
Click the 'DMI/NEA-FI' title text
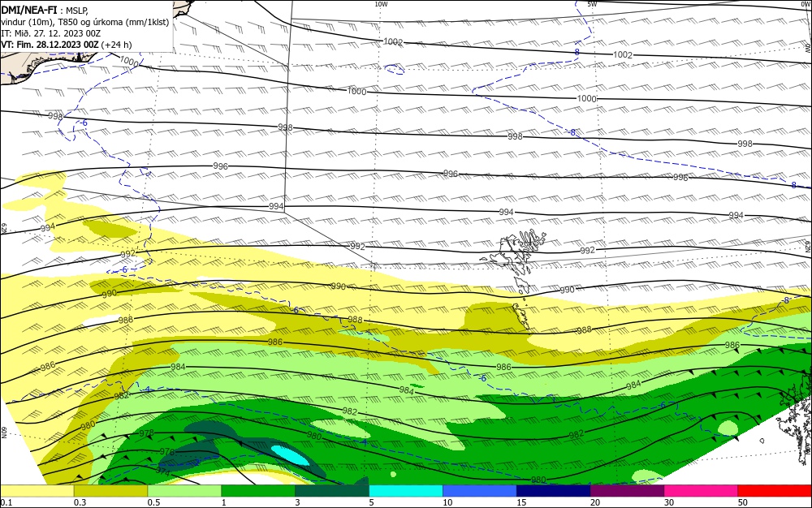pyautogui.click(x=29, y=10)
